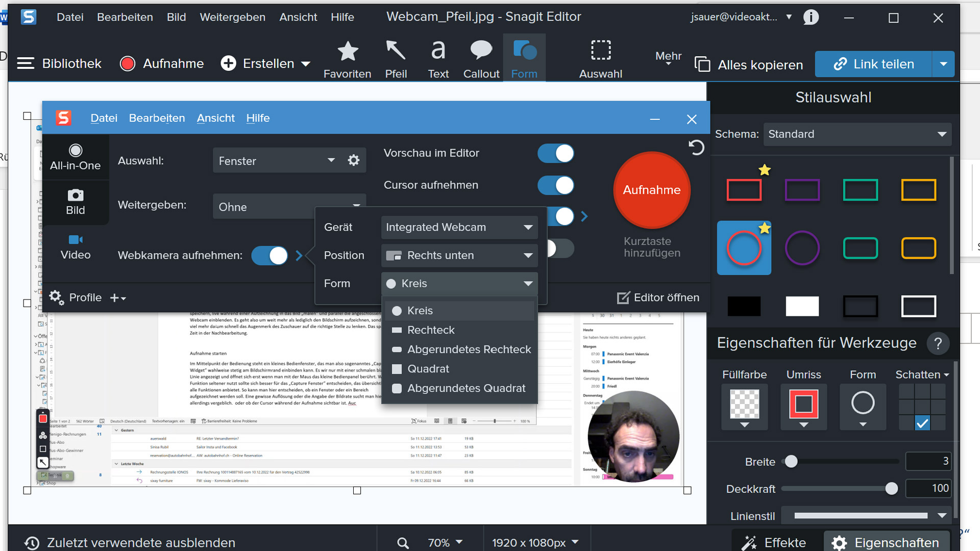Screen dimensions: 980x551
Task: Expand the Schema Standard dropdown
Action: tap(857, 134)
